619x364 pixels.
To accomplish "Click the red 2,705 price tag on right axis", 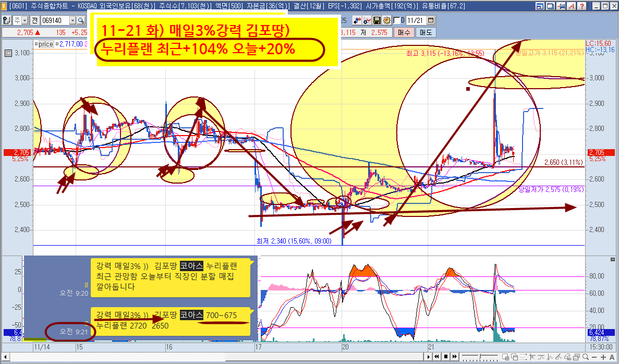I will tap(601, 152).
